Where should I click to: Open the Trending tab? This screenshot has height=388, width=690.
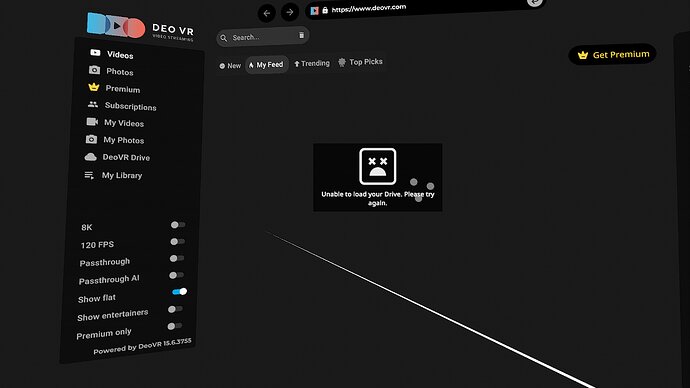[x=312, y=63]
